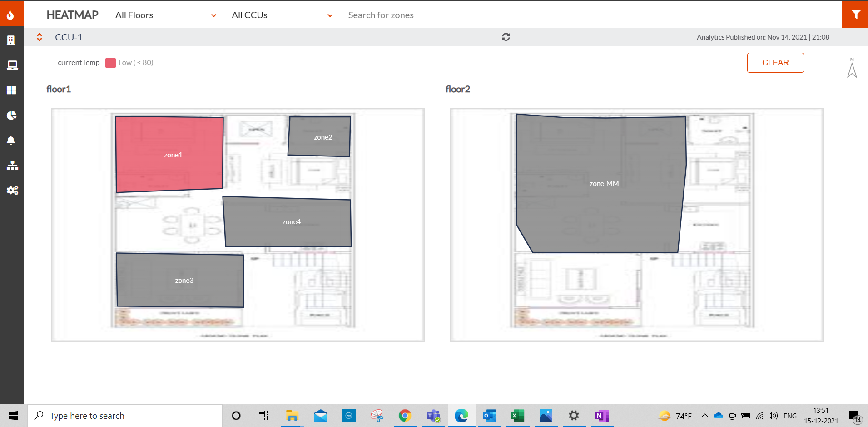The height and width of the screenshot is (427, 868).
Task: Open the Dell app on taskbar
Action: click(349, 416)
